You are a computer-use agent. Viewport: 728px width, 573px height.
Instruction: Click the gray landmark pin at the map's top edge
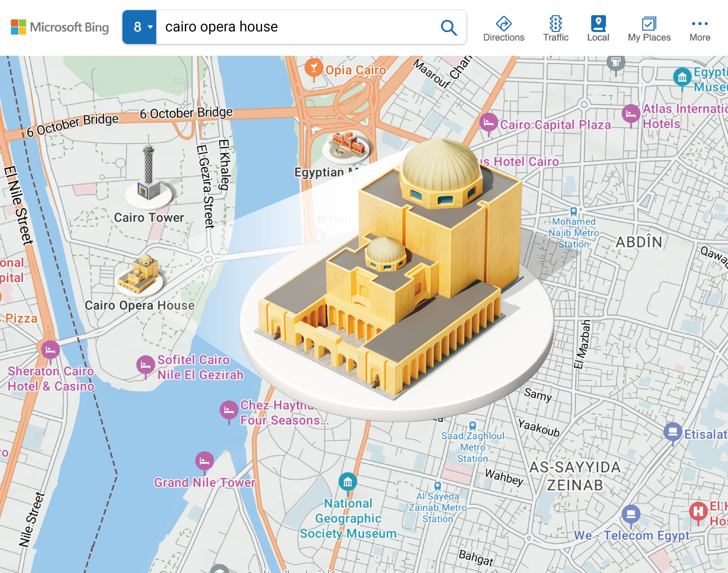pyautogui.click(x=616, y=64)
